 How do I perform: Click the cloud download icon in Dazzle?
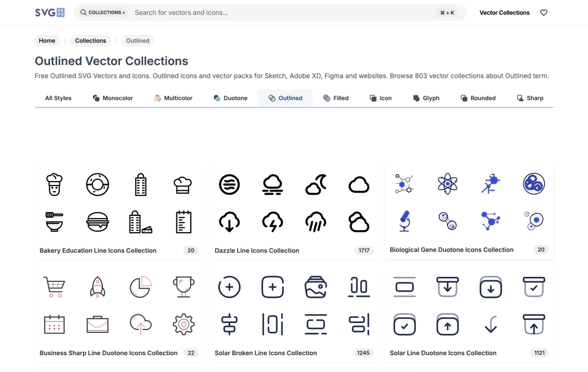click(229, 222)
